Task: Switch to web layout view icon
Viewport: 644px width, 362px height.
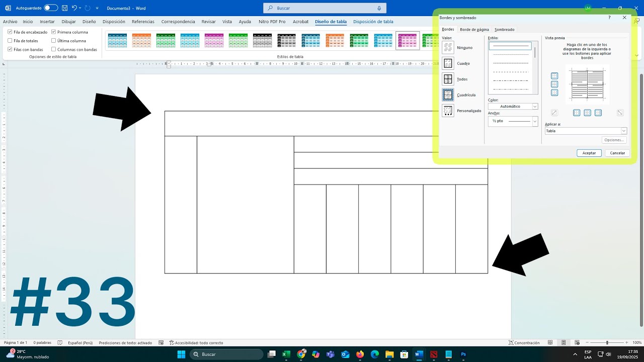Action: (x=578, y=343)
